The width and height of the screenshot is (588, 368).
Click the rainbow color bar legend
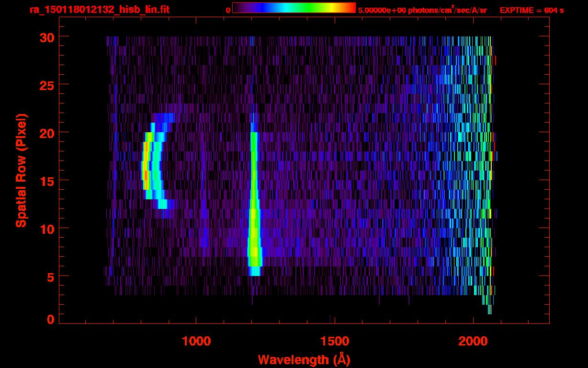(294, 8)
